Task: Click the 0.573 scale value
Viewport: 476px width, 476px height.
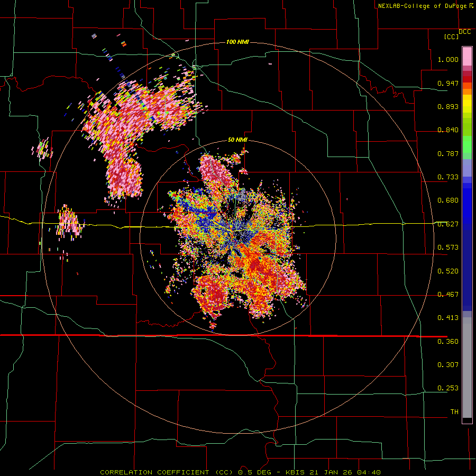Action: click(x=448, y=248)
